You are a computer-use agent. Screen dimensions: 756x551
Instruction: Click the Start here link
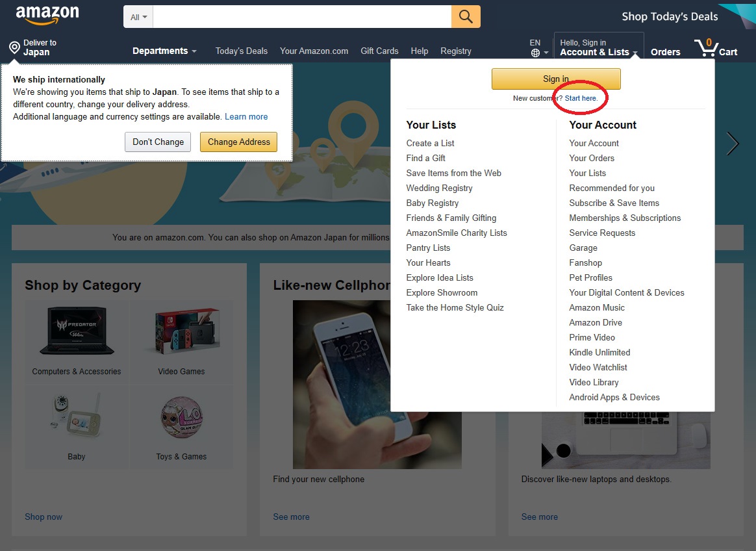point(581,98)
